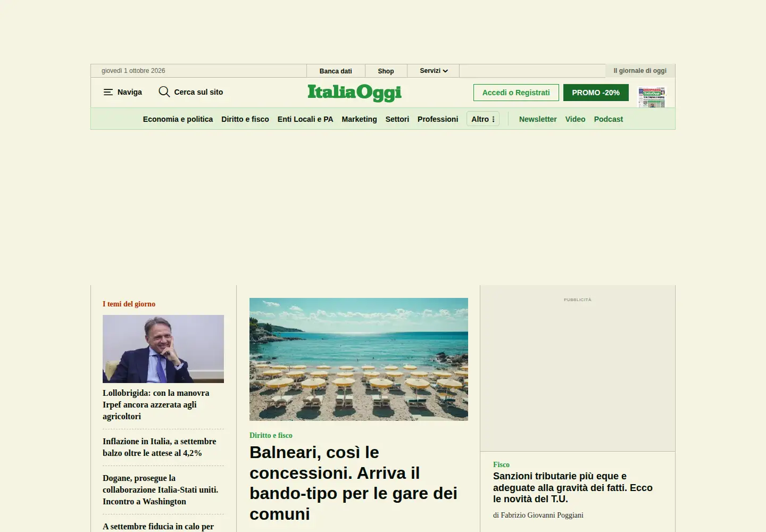Read Lollobrigida manovra Irpef article
Viewport: 766px width, 532px height.
point(156,405)
